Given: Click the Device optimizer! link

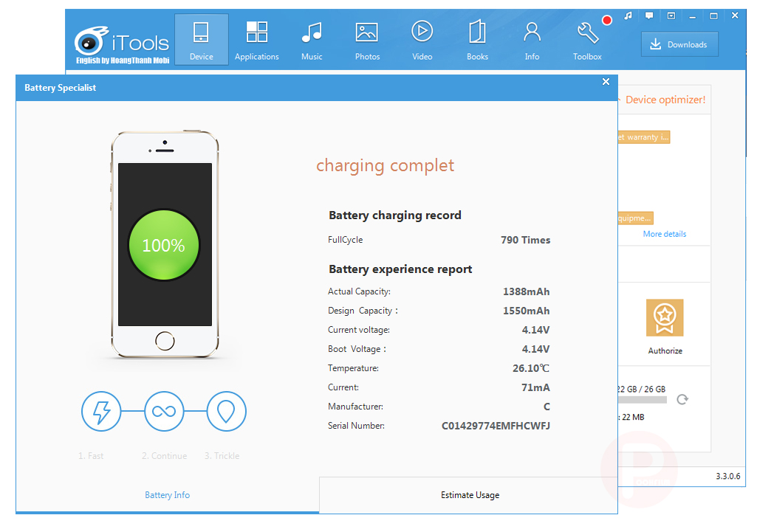Looking at the screenshot, I should (x=665, y=100).
